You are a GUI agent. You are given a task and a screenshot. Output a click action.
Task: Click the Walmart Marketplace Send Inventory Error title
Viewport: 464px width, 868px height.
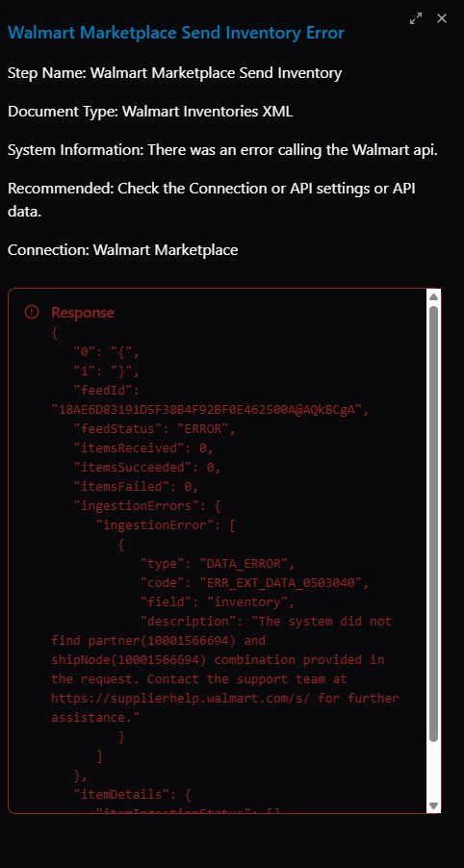pyautogui.click(x=176, y=33)
